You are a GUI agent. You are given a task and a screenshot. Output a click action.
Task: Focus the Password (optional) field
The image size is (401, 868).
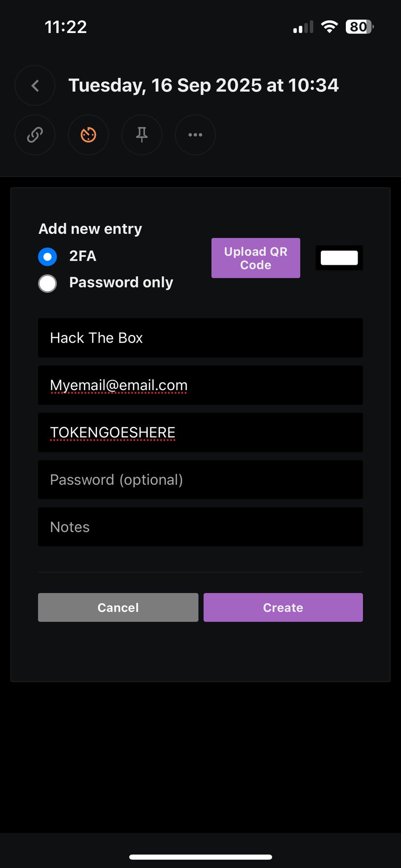pos(200,480)
